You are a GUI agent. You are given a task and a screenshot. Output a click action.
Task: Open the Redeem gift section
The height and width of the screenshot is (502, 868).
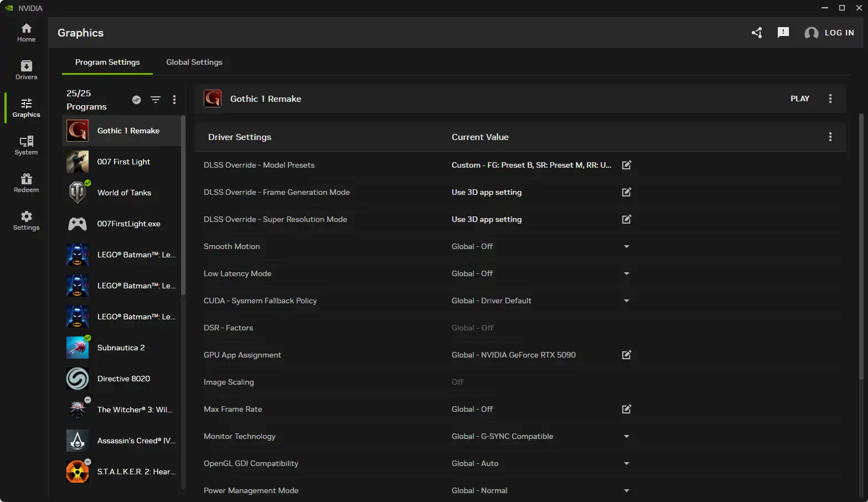click(26, 183)
